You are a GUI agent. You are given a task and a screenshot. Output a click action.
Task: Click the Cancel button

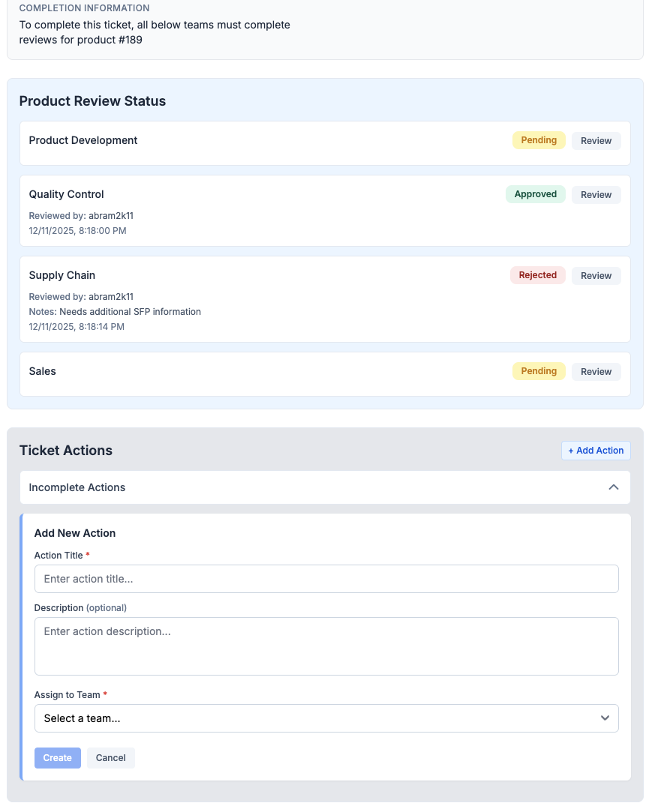click(x=110, y=757)
